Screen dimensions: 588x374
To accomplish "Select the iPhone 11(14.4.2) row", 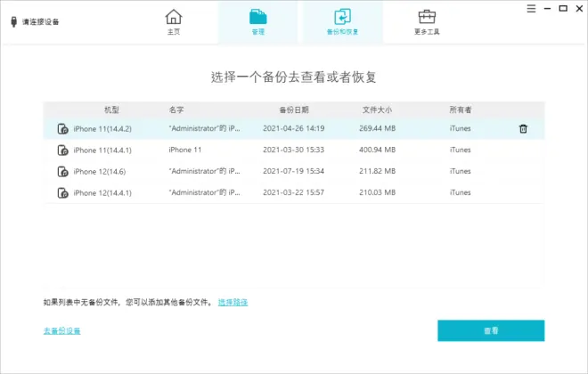I will coord(294,128).
